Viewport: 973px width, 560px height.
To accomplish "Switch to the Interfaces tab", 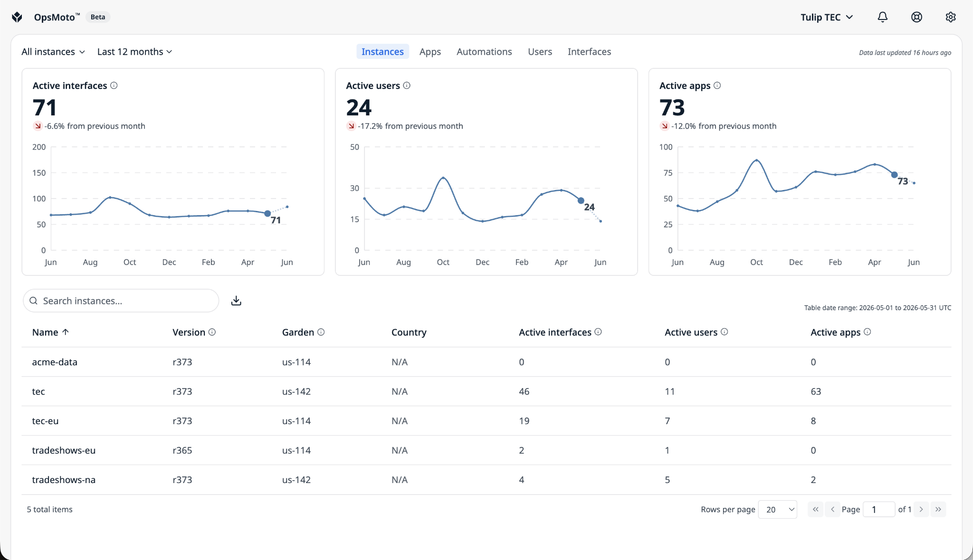I will (x=589, y=52).
